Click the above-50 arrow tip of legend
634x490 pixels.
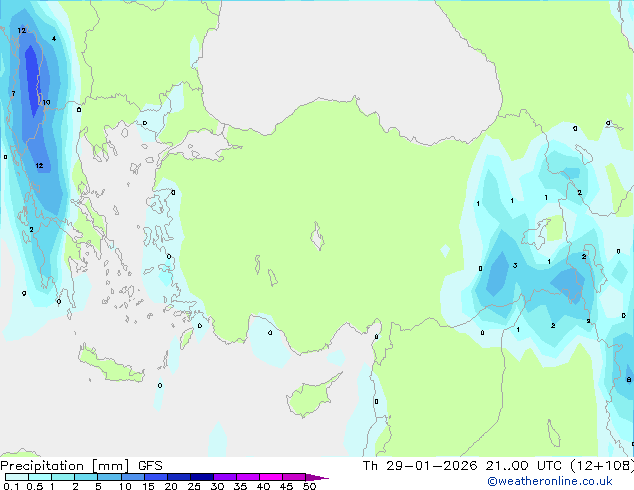(317, 477)
